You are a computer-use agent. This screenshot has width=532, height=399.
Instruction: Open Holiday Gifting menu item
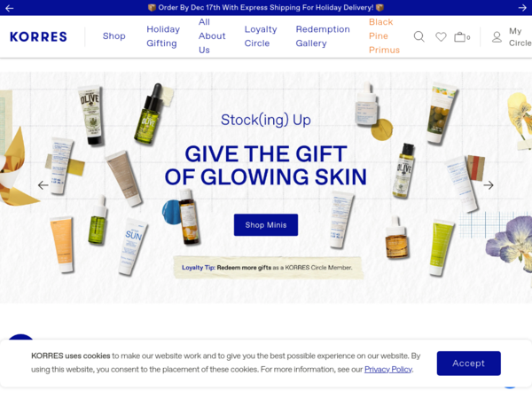[x=163, y=36]
